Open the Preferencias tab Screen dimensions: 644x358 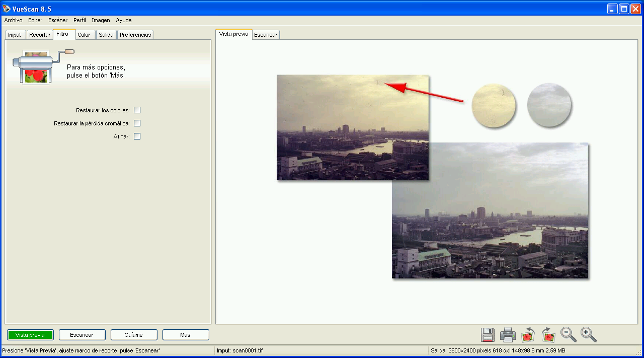click(135, 35)
